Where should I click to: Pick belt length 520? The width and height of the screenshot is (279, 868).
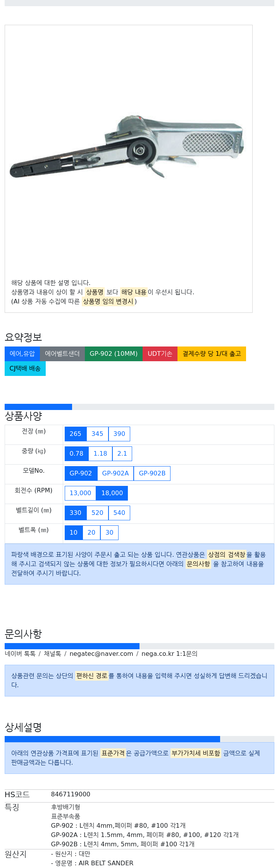97,513
